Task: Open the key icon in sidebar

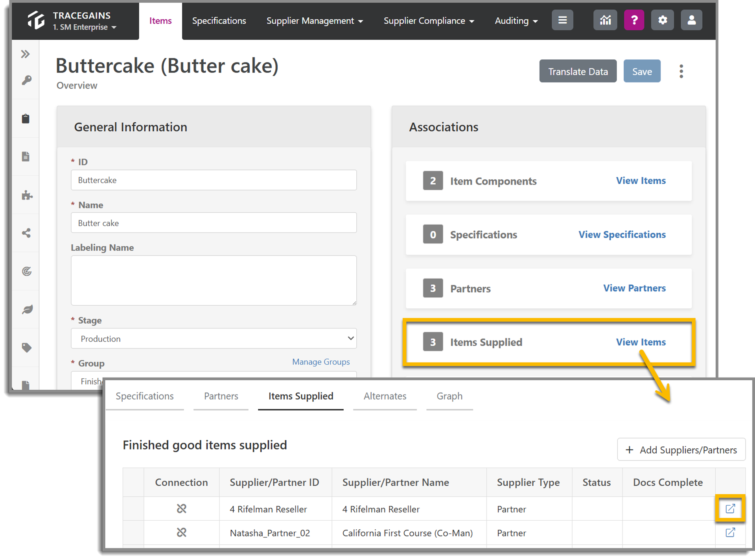Action: coord(26,80)
